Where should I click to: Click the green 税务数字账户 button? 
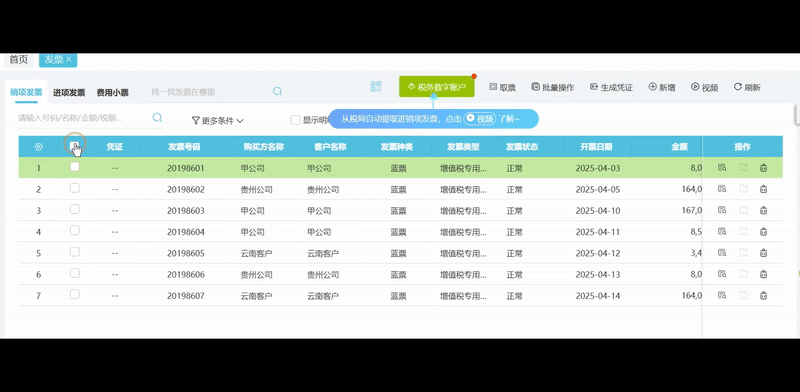[x=437, y=87]
